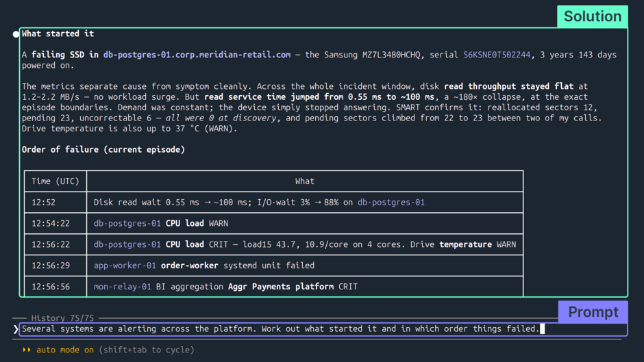Click the prompt chevron before the input
The width and height of the screenshot is (644, 362).
(16, 329)
